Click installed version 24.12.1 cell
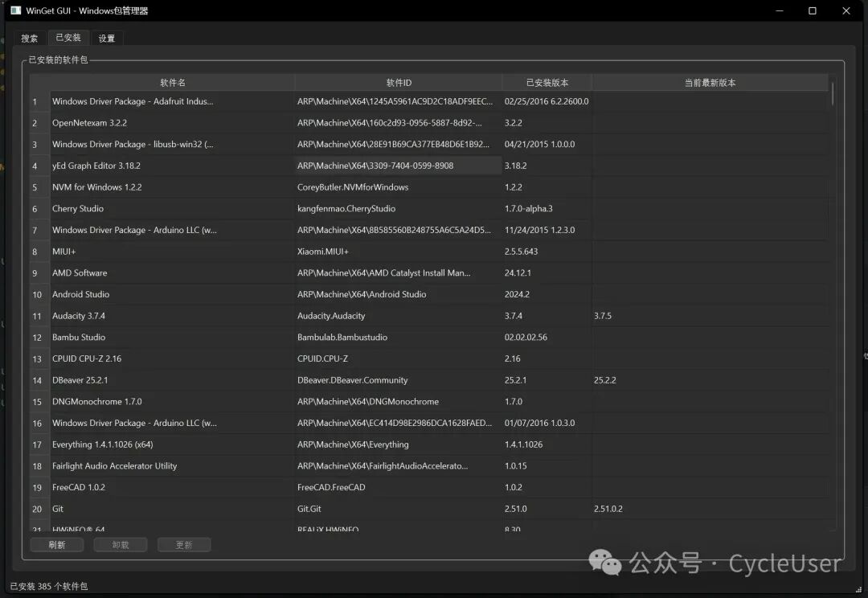Viewport: 868px width, 598px height. click(547, 273)
